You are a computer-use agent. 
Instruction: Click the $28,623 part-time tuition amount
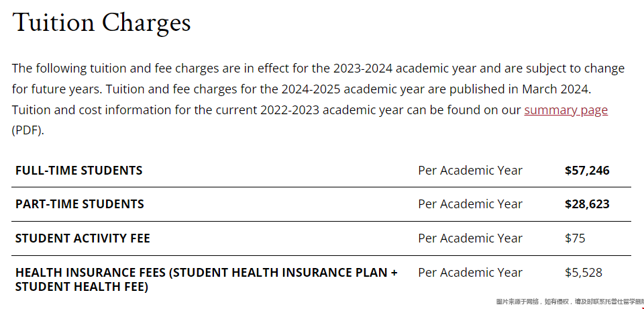click(587, 204)
